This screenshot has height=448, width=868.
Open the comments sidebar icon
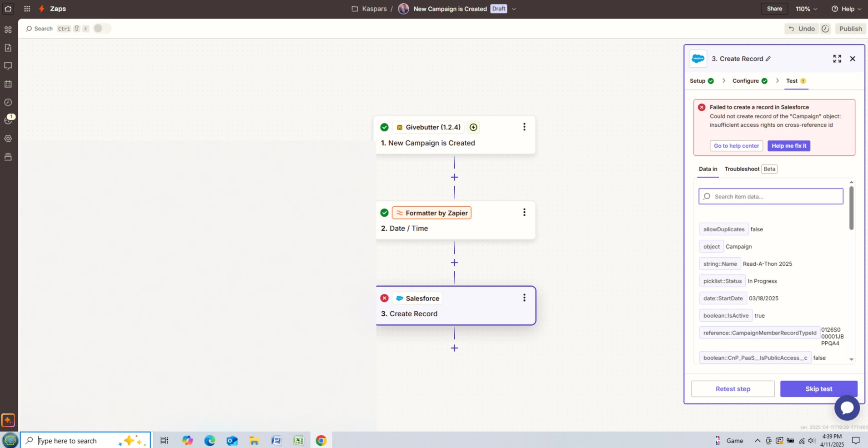coord(8,66)
